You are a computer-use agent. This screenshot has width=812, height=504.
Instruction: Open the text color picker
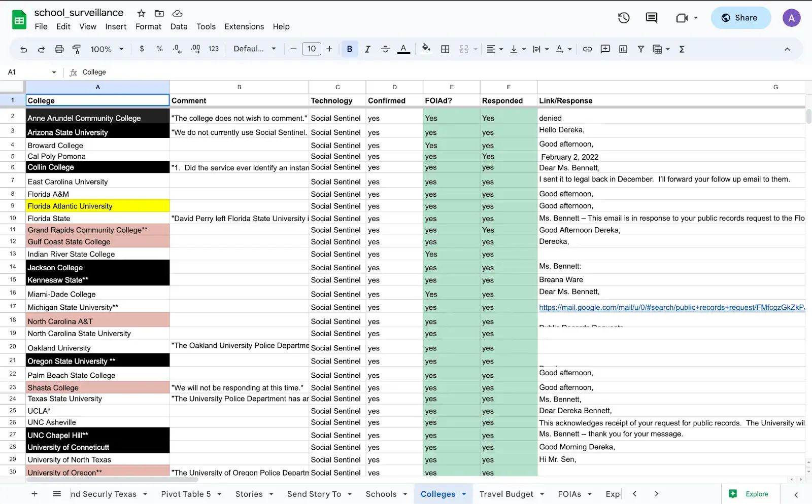point(403,49)
